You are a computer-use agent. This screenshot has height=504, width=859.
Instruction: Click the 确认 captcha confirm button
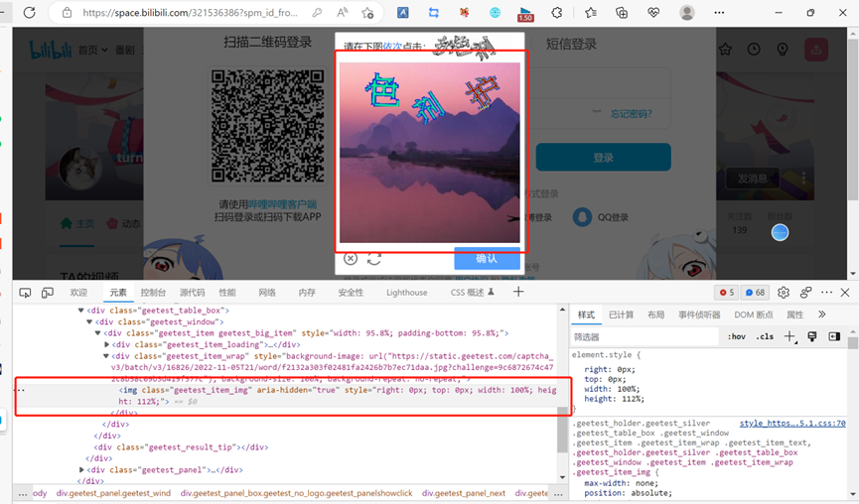point(487,258)
